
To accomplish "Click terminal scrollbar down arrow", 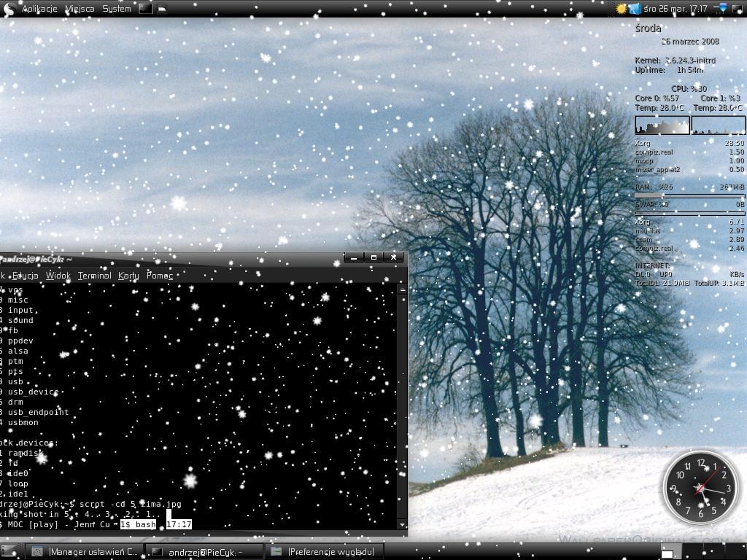I will click(x=402, y=524).
